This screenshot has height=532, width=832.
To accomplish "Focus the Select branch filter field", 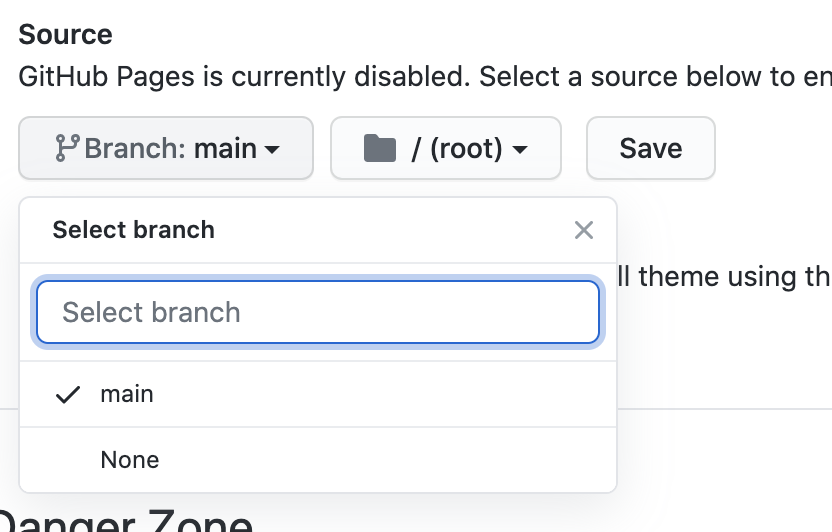I will 318,312.
